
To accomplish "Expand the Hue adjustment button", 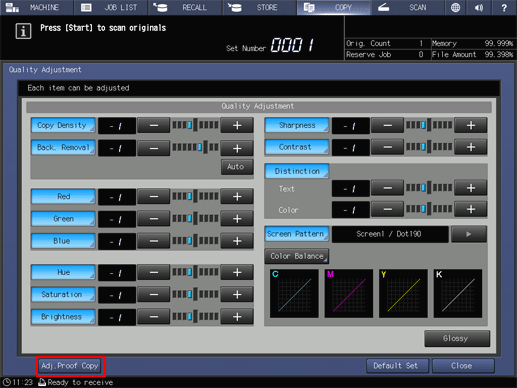I will pos(63,272).
